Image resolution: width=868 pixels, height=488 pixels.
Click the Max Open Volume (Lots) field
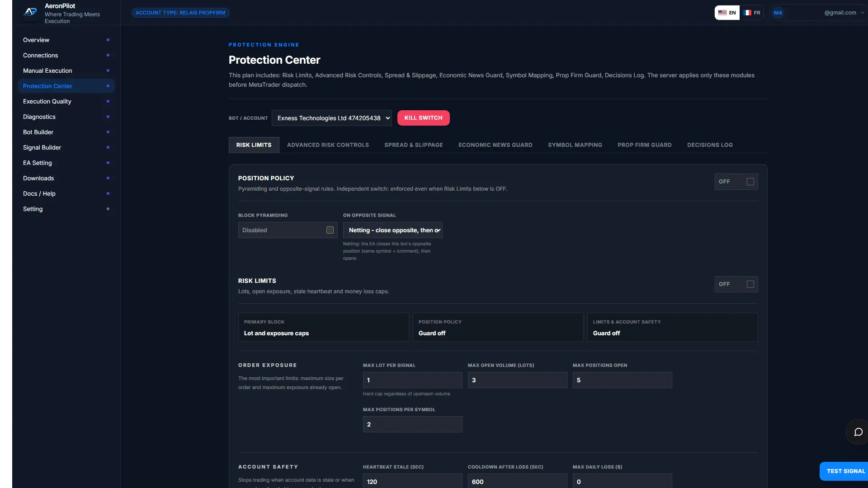pyautogui.click(x=517, y=380)
